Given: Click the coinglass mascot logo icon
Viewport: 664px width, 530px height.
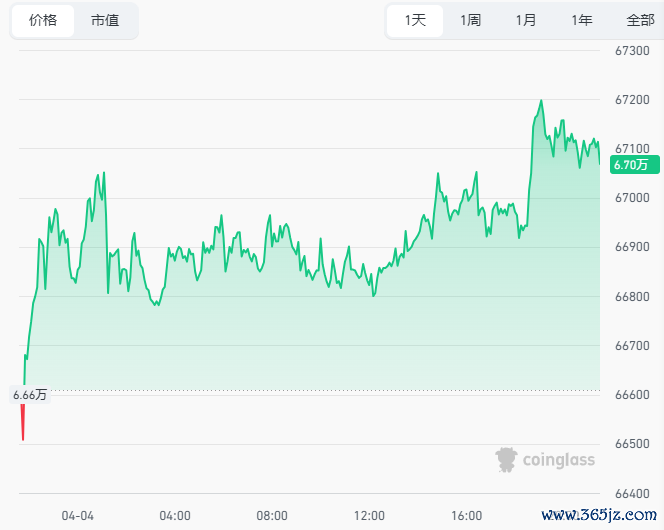Looking at the screenshot, I should click(x=506, y=460).
